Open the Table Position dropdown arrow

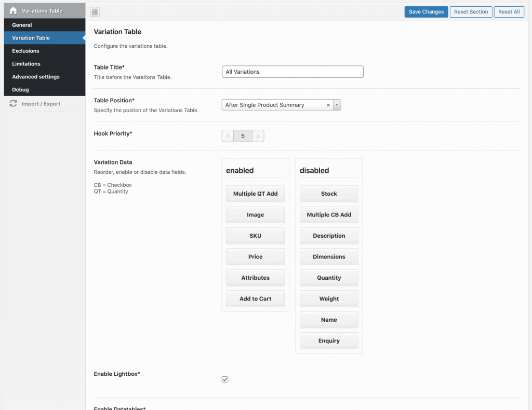click(x=337, y=105)
